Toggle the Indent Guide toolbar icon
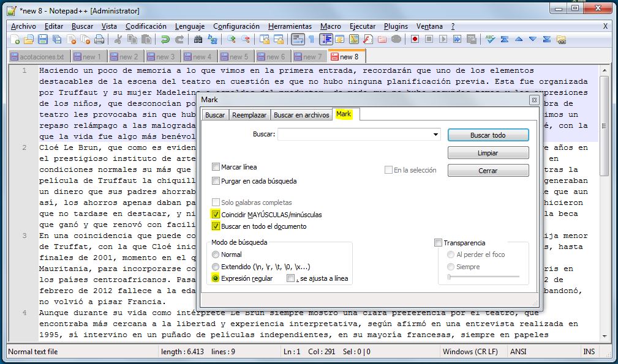The image size is (618, 364). (x=326, y=39)
